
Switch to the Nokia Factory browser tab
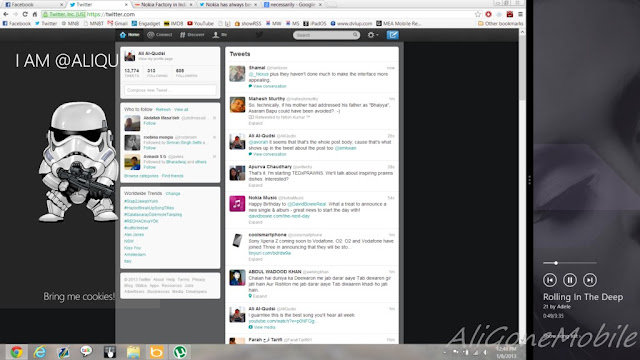pos(163,4)
